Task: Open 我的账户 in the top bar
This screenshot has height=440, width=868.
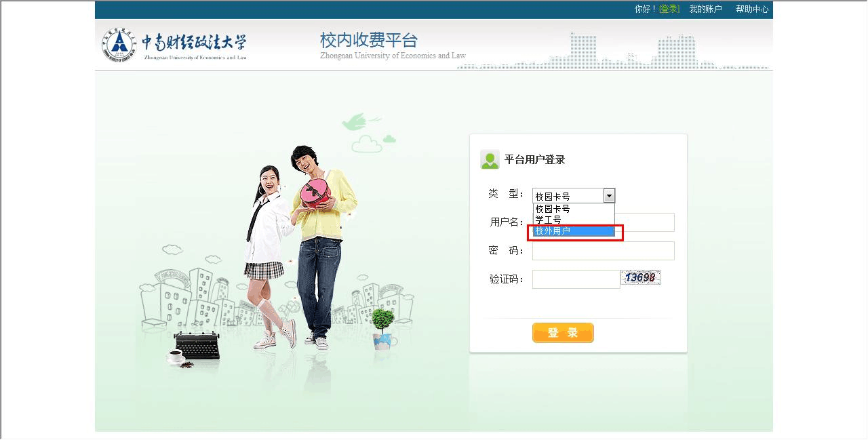Action: click(705, 9)
